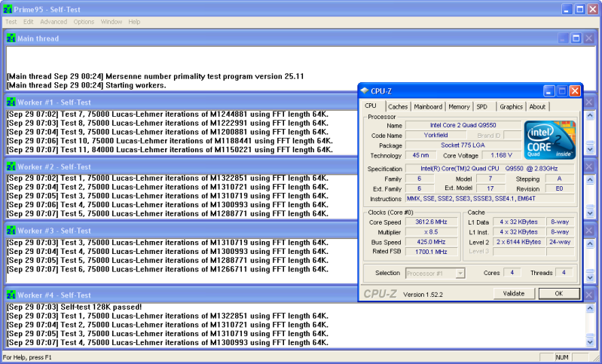Click Worker #4 line Self-test 128K passed!

click(75, 307)
